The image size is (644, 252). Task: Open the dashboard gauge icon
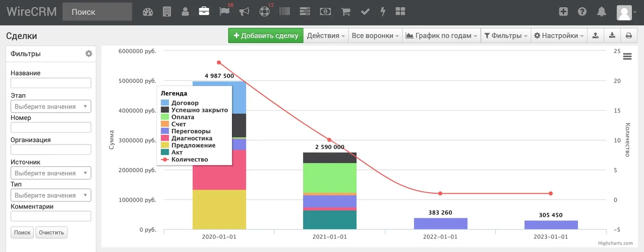[148, 12]
